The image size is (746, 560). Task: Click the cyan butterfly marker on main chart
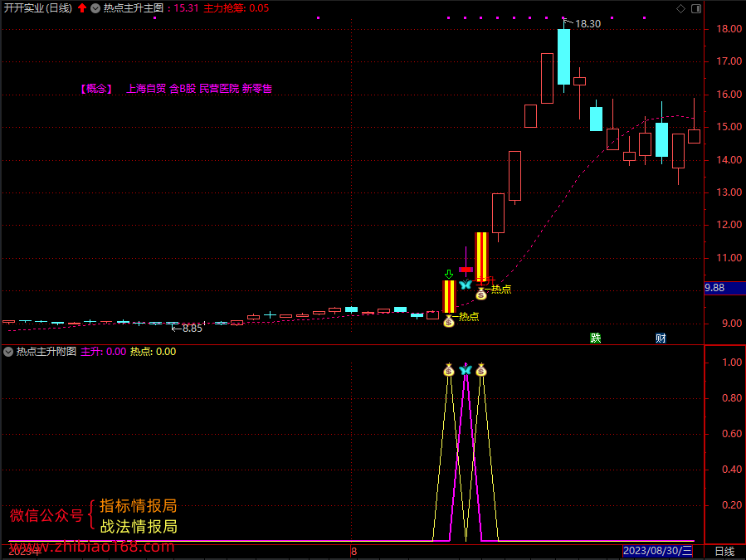(x=466, y=285)
